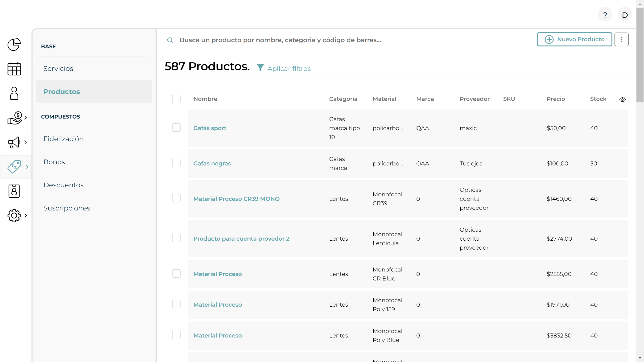Click the Stock column header
The height and width of the screenshot is (362, 644).
click(x=598, y=99)
